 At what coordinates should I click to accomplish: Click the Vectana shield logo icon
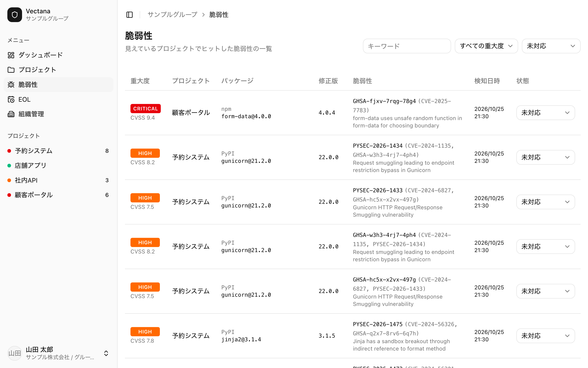[14, 14]
